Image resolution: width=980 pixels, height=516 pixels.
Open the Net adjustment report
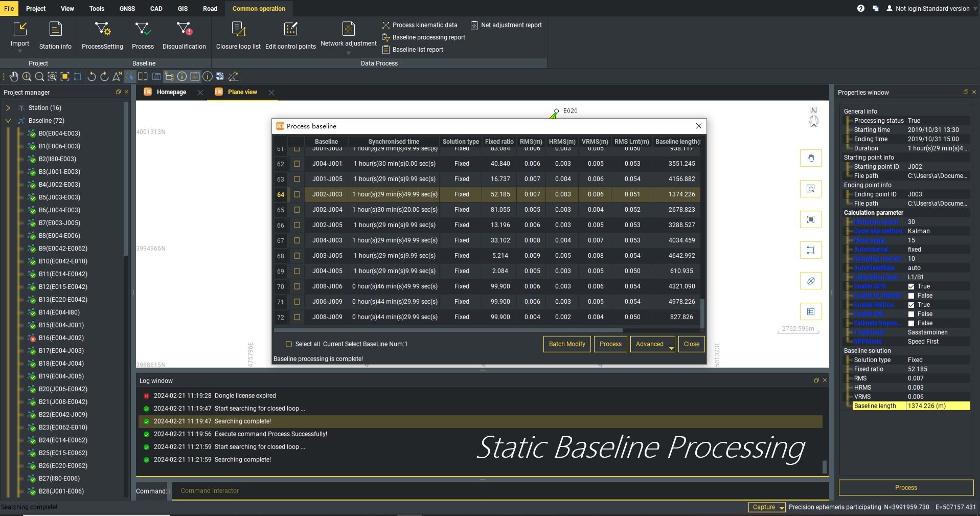click(x=506, y=25)
